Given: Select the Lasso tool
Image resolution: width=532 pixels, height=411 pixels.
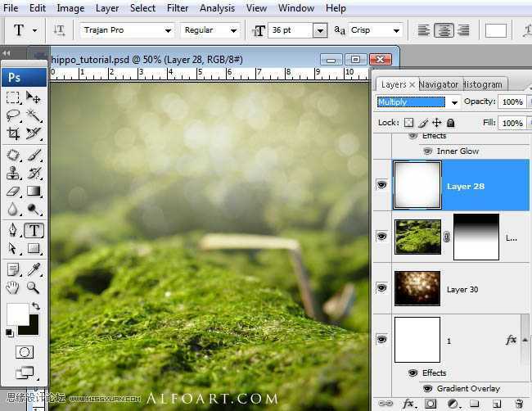Looking at the screenshot, I should tap(13, 115).
